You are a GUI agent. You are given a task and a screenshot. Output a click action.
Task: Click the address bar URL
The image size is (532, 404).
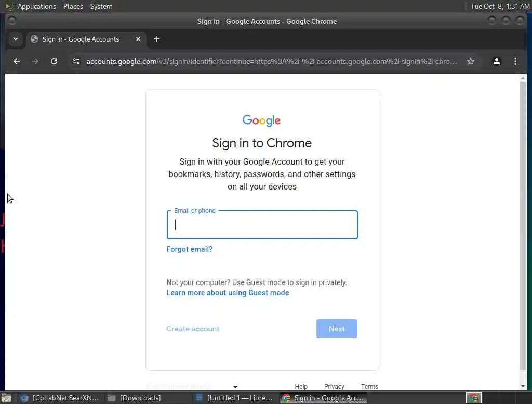point(271,61)
